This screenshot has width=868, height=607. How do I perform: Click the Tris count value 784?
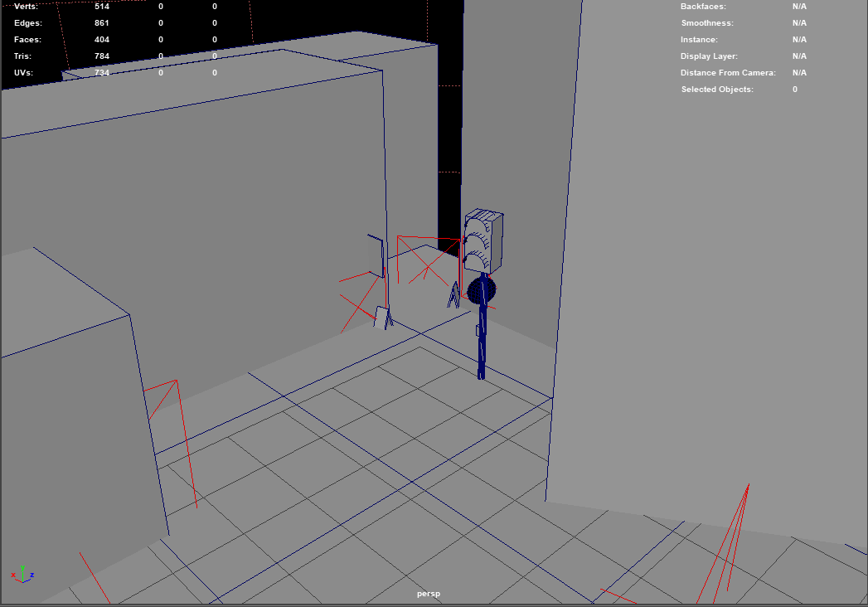102,56
